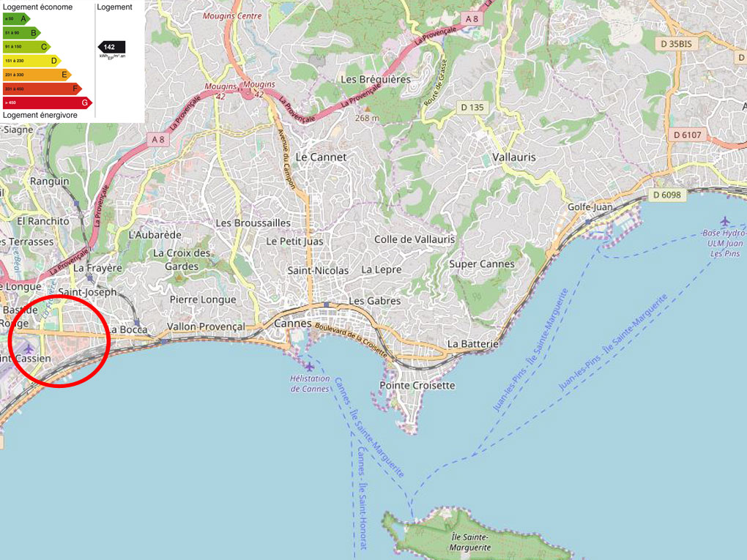Click the Le Cannet town label
The image size is (747, 560).
point(321,157)
